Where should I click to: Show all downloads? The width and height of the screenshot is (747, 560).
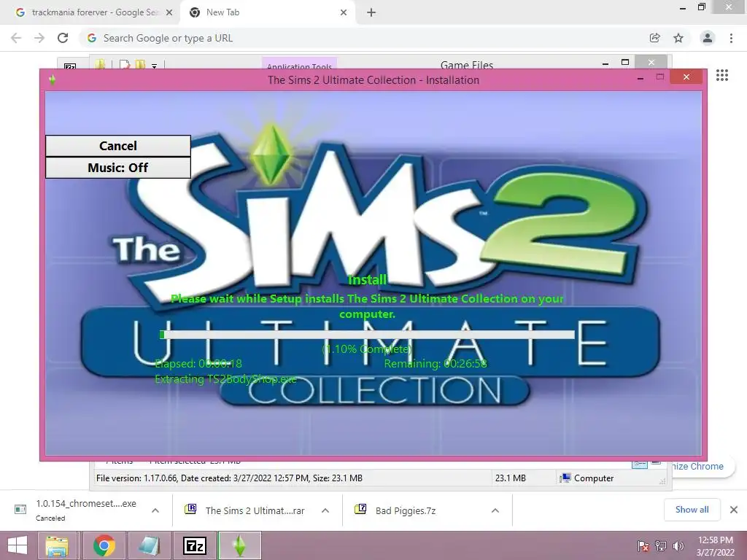(x=692, y=510)
